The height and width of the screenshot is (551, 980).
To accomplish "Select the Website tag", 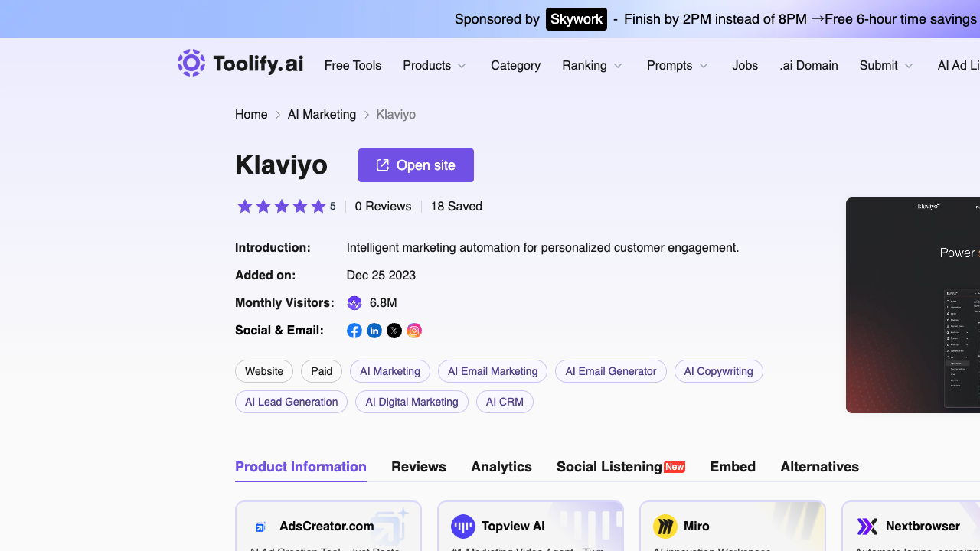I will pos(264,371).
